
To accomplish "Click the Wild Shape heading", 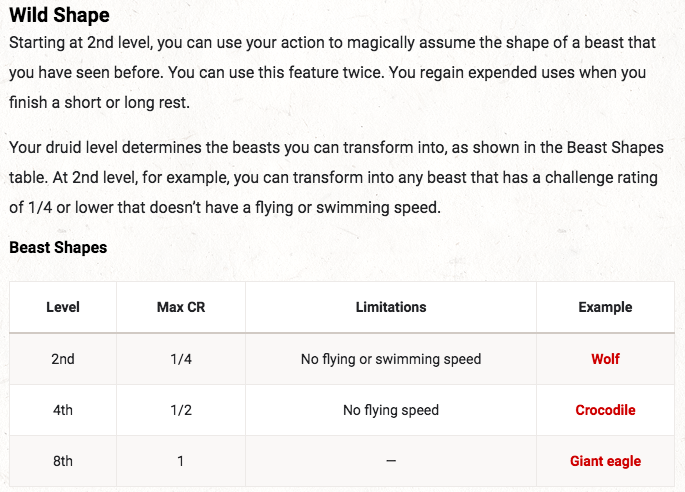I will (x=60, y=16).
